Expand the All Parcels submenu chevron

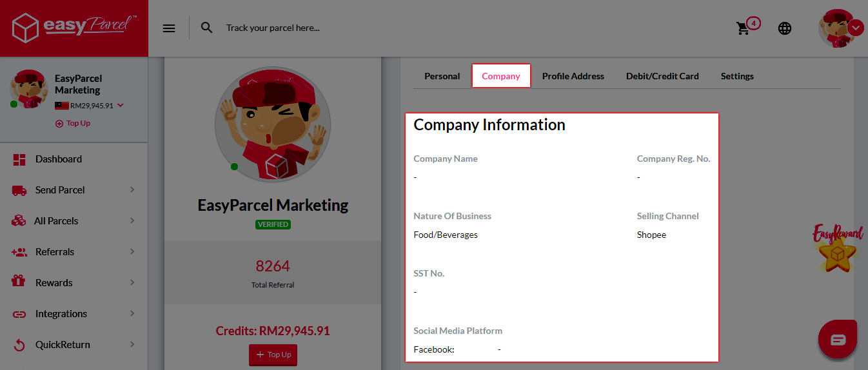[132, 220]
